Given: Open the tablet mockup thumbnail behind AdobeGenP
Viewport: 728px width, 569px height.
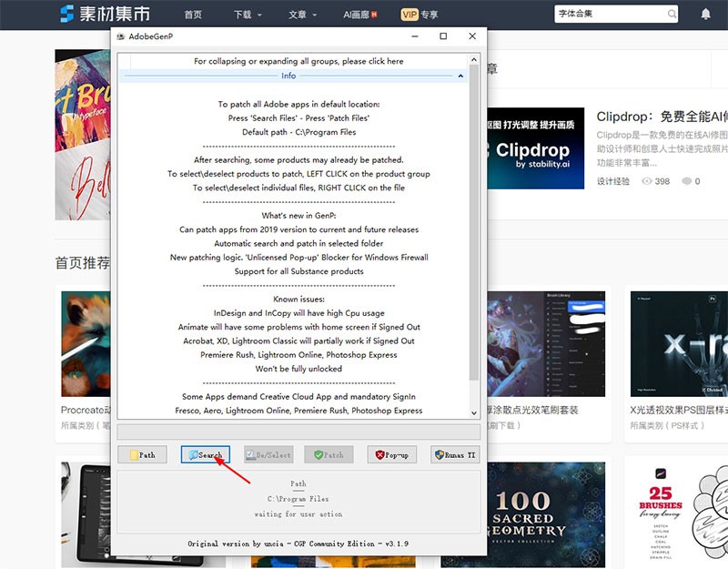Looking at the screenshot, I should tap(86, 514).
